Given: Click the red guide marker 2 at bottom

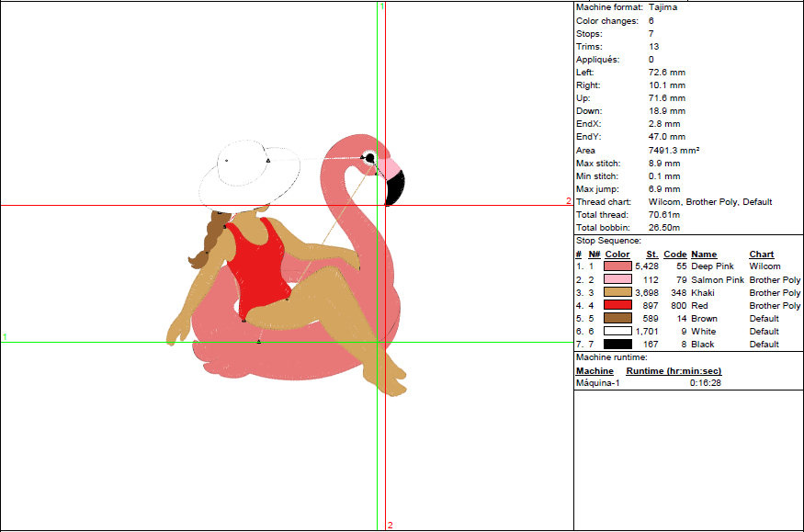Looking at the screenshot, I should tap(391, 526).
